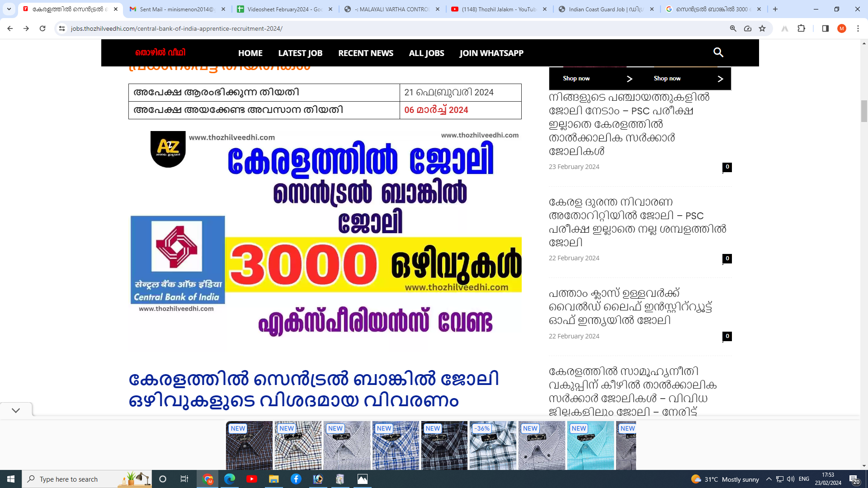Collapse the bottom ad banner chevron
The width and height of the screenshot is (868, 488).
(x=16, y=410)
